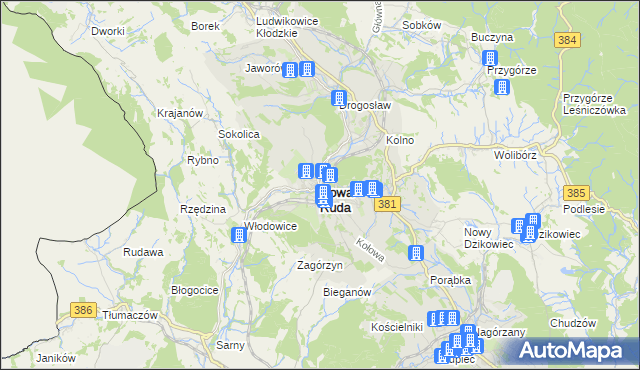
Task: Click the building marker beside Włodowice
Action: coord(239,235)
